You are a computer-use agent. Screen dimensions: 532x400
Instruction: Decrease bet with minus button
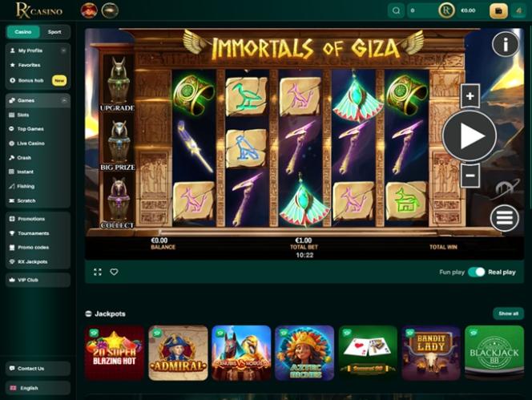pyautogui.click(x=470, y=176)
